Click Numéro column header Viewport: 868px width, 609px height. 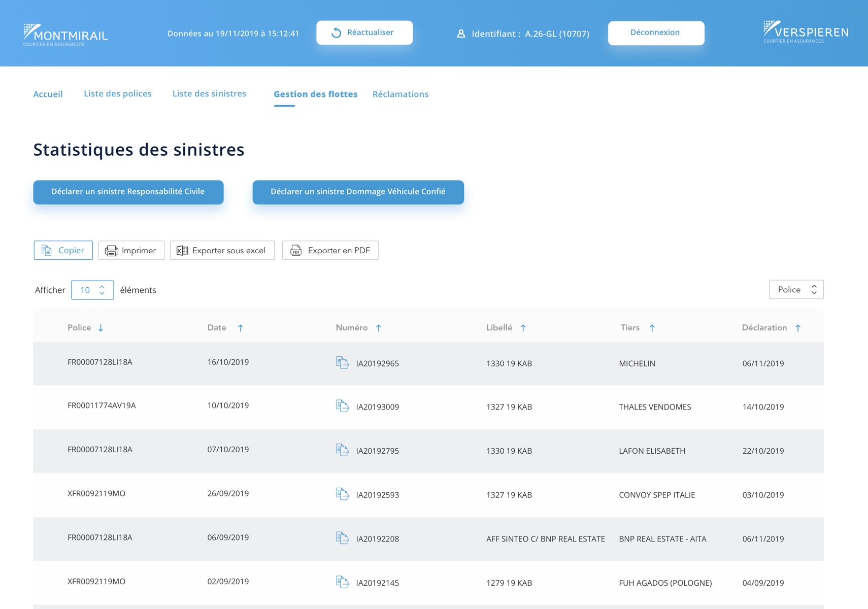tap(352, 327)
